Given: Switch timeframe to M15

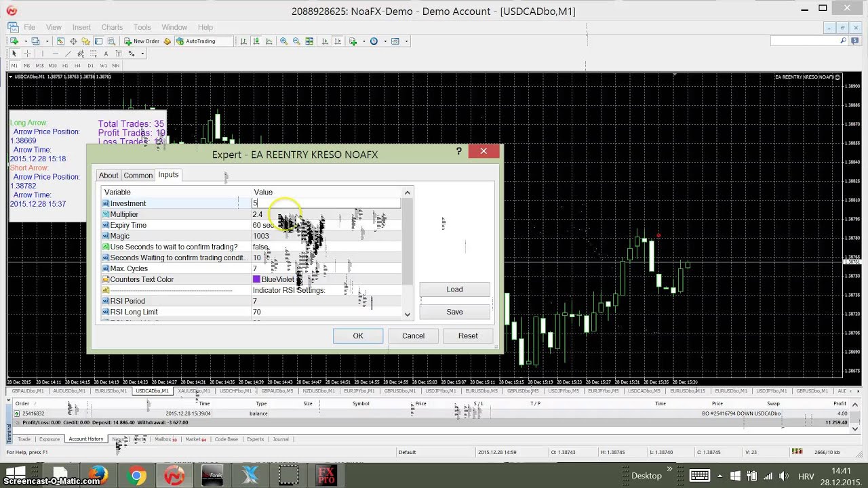Looking at the screenshot, I should click(39, 66).
